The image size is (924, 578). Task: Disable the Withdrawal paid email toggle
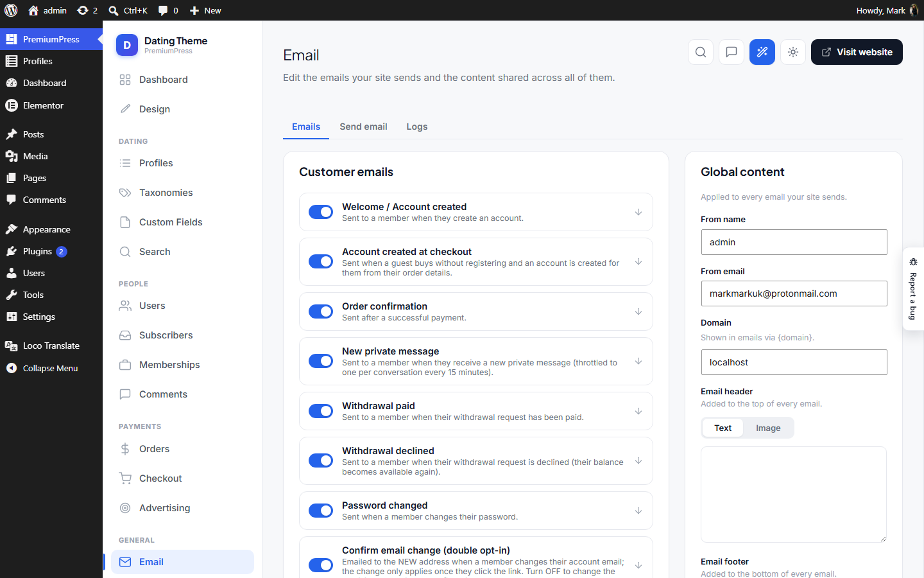coord(321,411)
